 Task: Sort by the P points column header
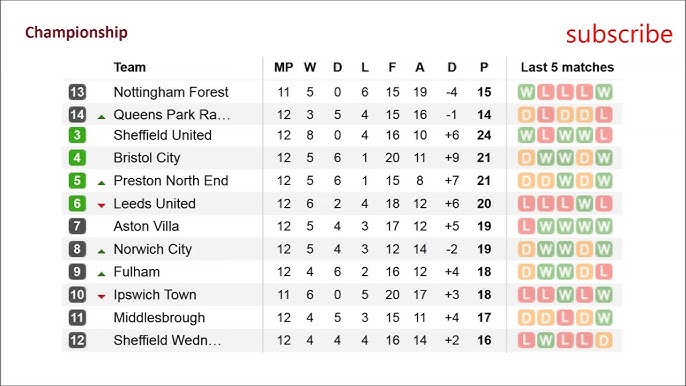coord(484,67)
